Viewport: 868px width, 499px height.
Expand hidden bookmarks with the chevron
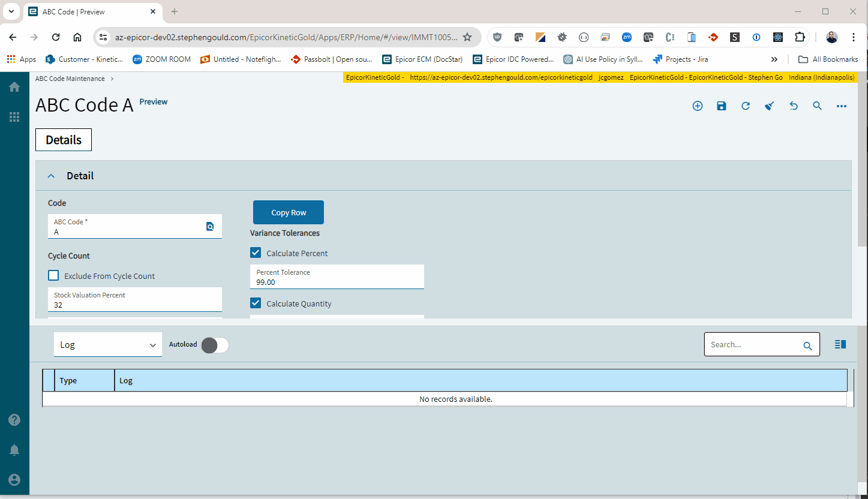click(774, 59)
